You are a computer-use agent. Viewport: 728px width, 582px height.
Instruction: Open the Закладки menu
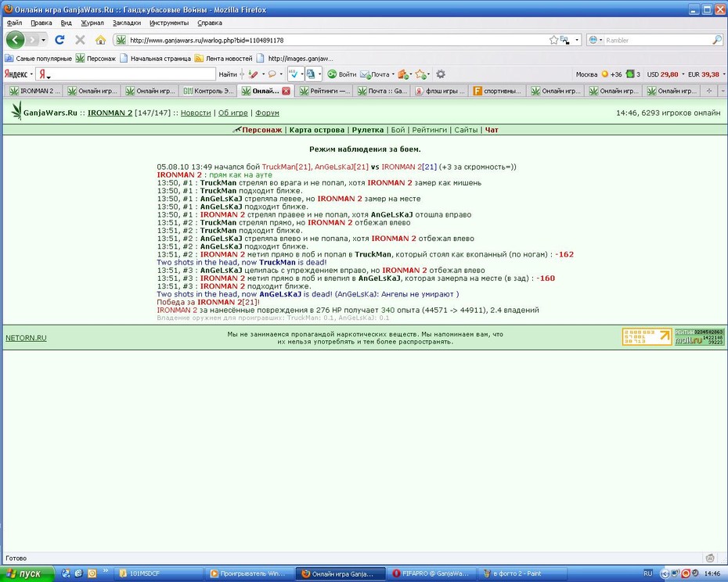127,23
